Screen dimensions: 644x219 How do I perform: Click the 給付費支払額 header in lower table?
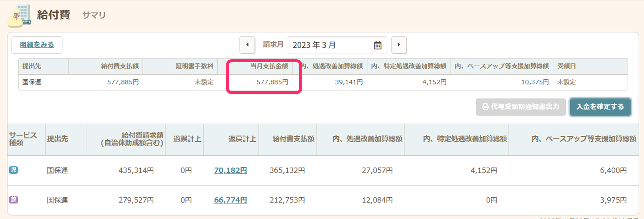[x=293, y=139]
